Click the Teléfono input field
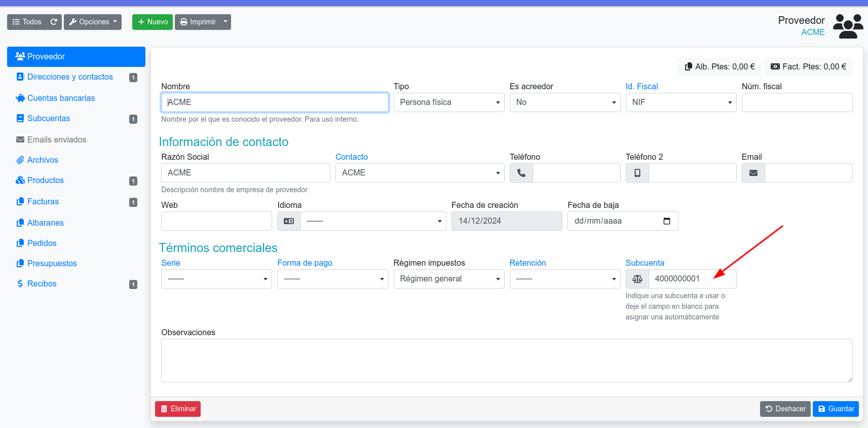868x428 pixels. [x=577, y=173]
